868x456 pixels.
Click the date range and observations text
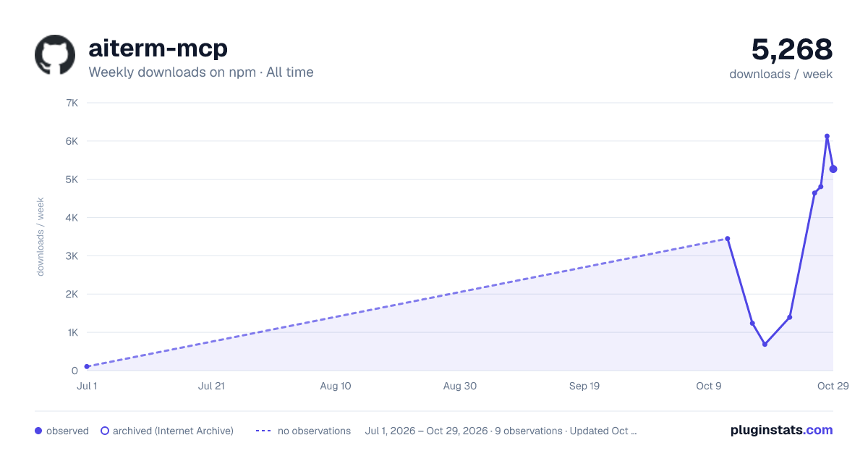(x=501, y=431)
